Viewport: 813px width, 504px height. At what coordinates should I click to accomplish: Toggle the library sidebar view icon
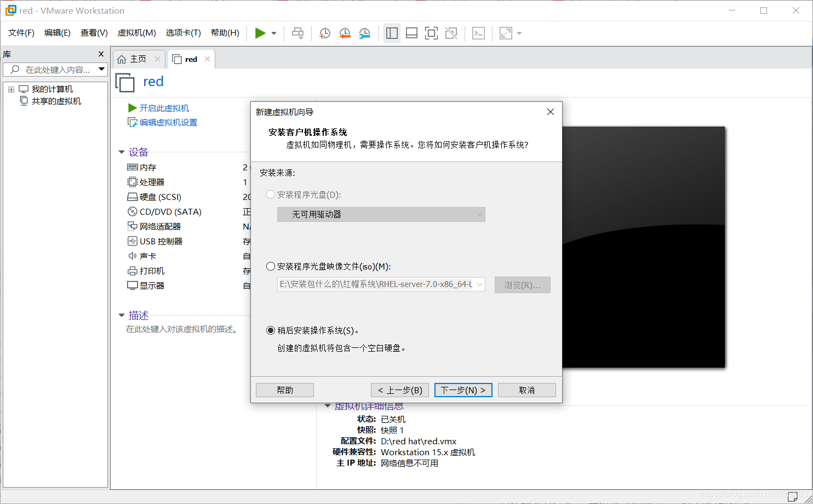(x=392, y=33)
